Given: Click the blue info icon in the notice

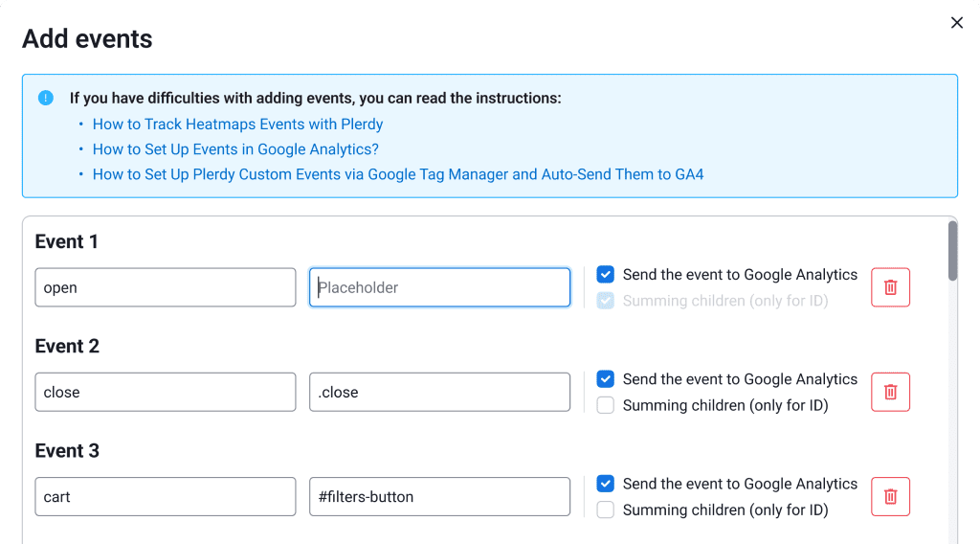Looking at the screenshot, I should coord(46,99).
